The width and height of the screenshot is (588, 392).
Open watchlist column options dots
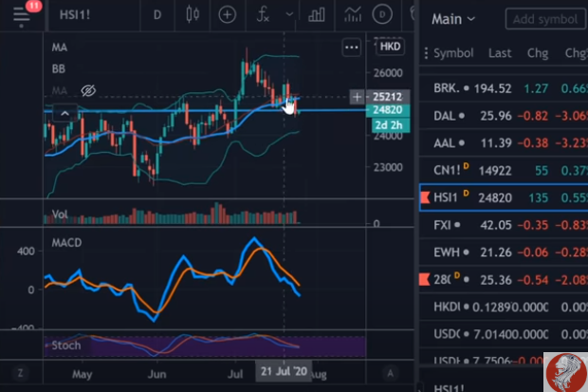(x=426, y=53)
